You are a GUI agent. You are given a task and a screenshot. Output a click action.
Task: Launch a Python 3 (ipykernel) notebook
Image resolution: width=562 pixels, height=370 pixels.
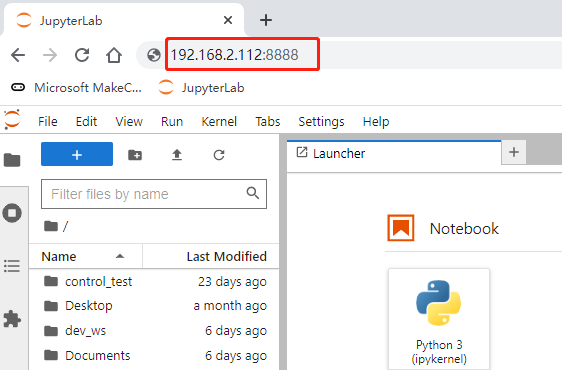click(439, 318)
